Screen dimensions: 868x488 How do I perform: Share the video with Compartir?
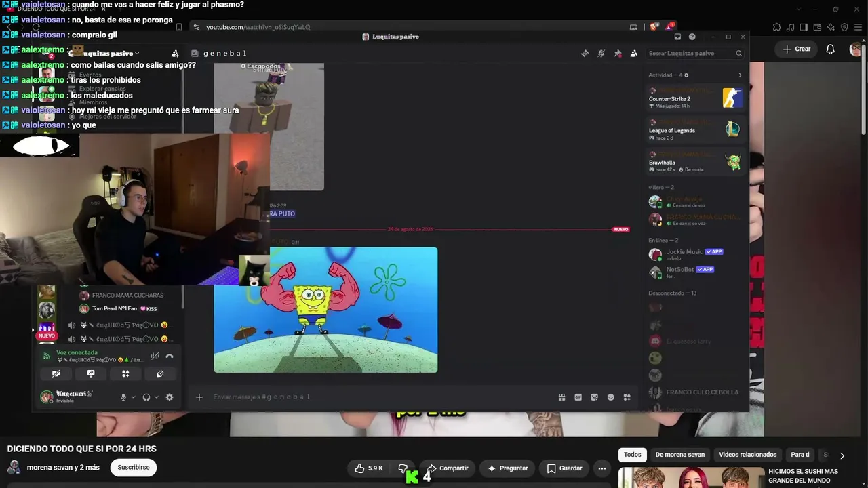pos(447,468)
